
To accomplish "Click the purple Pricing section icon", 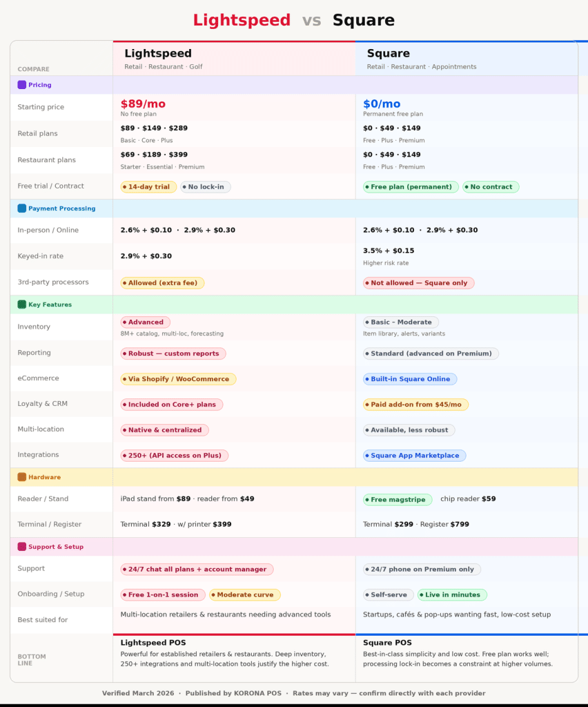I will point(21,85).
